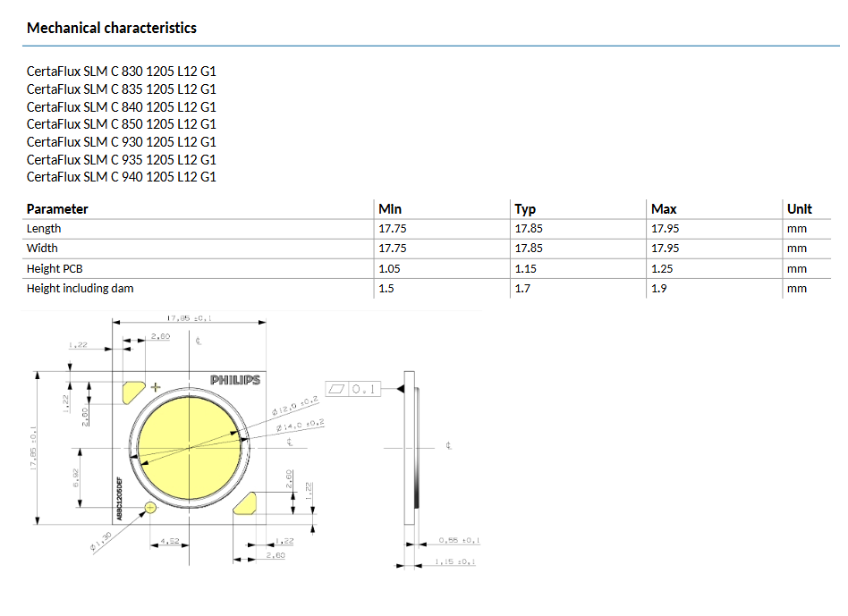Click the 6,92 dimension label
The height and width of the screenshot is (616, 848).
pyautogui.click(x=76, y=477)
